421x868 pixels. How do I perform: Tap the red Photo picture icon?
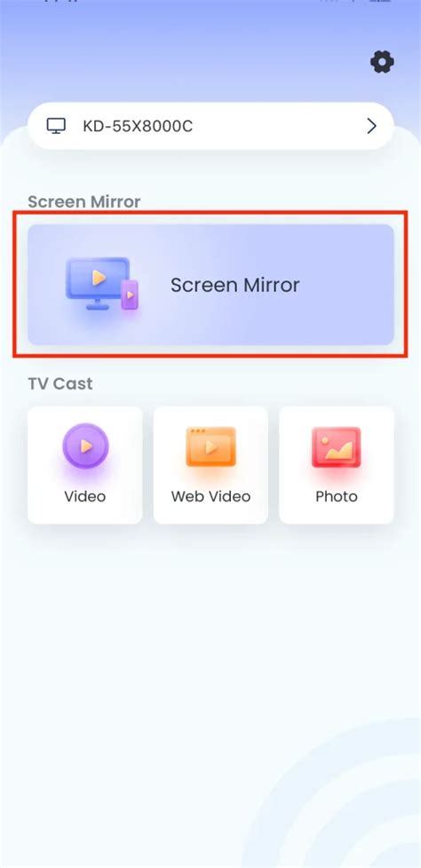(337, 446)
